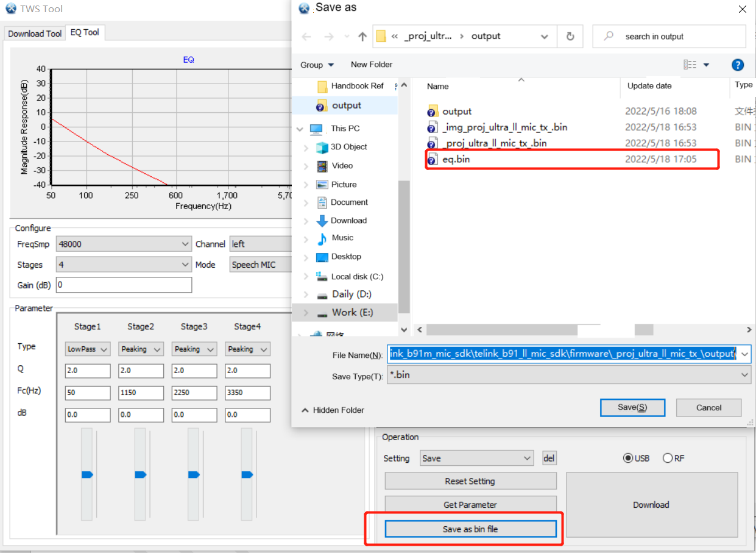This screenshot has height=553, width=756.
Task: Collapse the This PC tree node
Action: coord(300,129)
